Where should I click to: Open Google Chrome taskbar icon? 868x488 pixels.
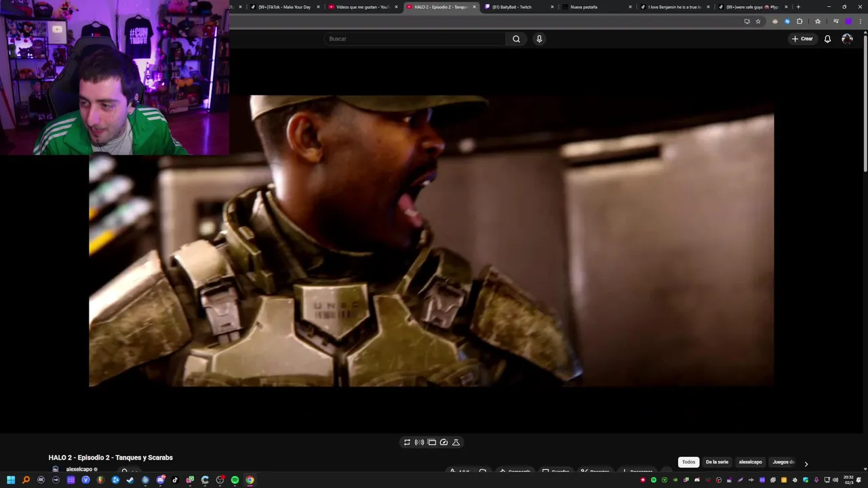250,480
